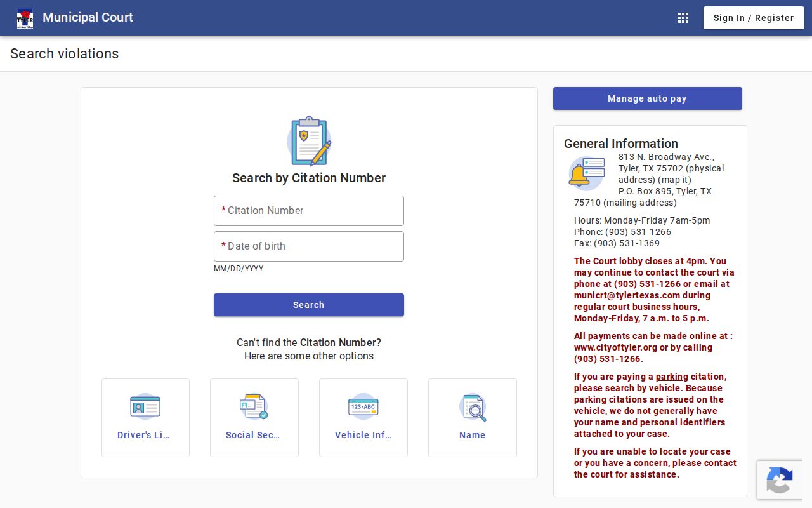Click the "Here are some other options" text
This screenshot has width=812, height=508.
click(x=309, y=356)
